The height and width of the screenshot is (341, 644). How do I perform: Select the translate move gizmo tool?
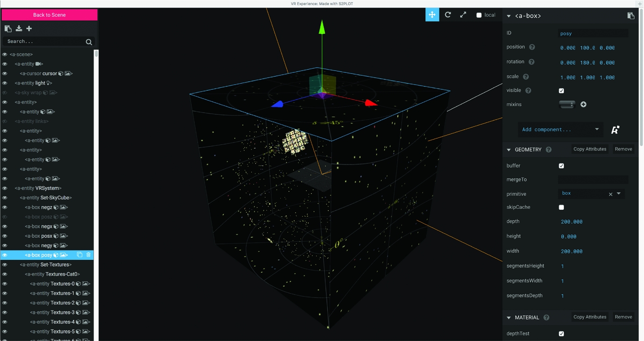432,15
